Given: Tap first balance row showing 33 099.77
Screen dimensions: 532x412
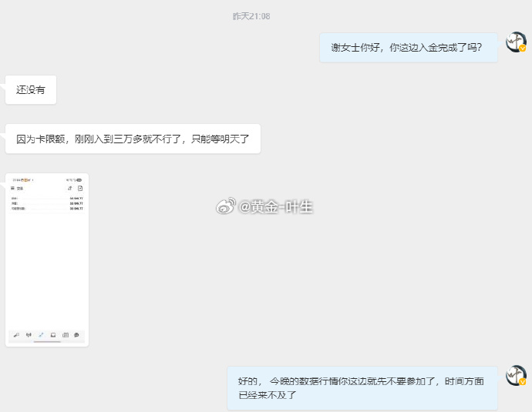Looking at the screenshot, I should coord(47,198).
